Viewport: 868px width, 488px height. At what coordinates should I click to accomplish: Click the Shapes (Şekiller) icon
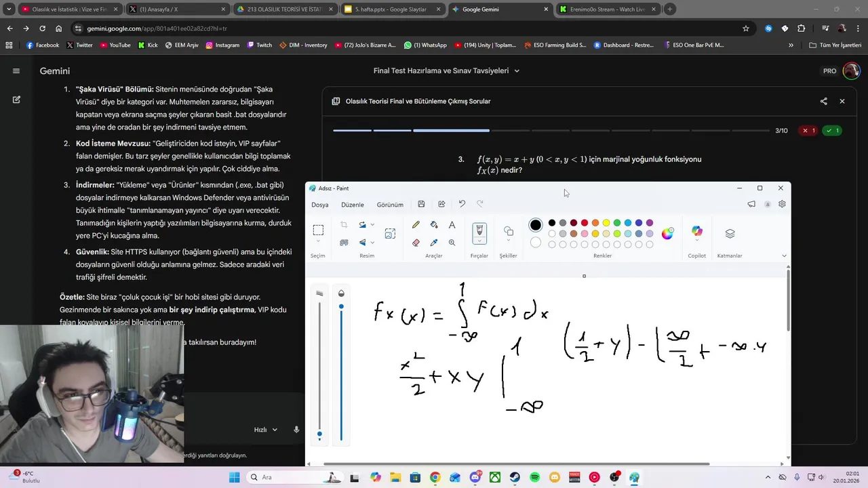tap(509, 231)
